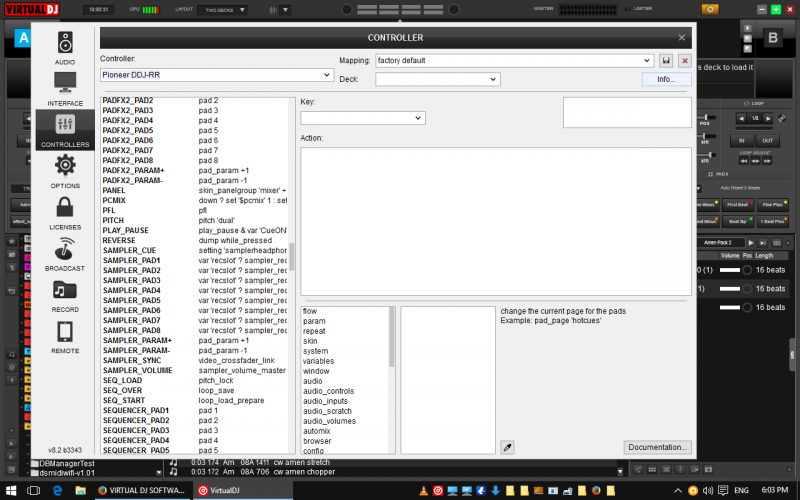This screenshot has width=800, height=500.
Task: Select the PCMIX mapping row
Action: coord(195,201)
